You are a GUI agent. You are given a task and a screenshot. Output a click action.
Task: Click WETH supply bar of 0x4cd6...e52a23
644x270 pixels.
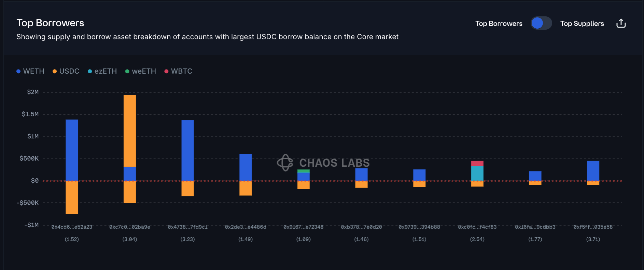[72, 150]
